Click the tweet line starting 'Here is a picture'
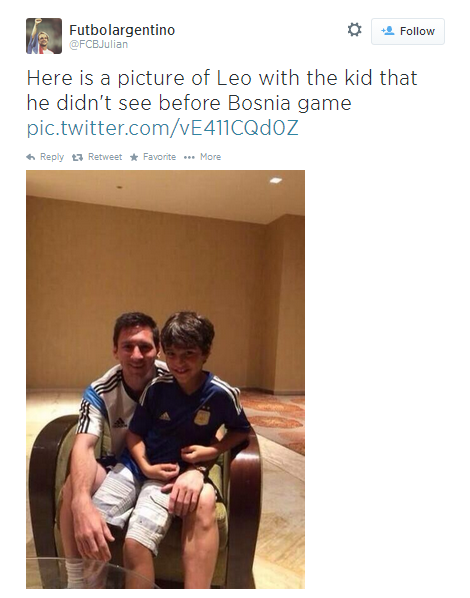 [222, 78]
